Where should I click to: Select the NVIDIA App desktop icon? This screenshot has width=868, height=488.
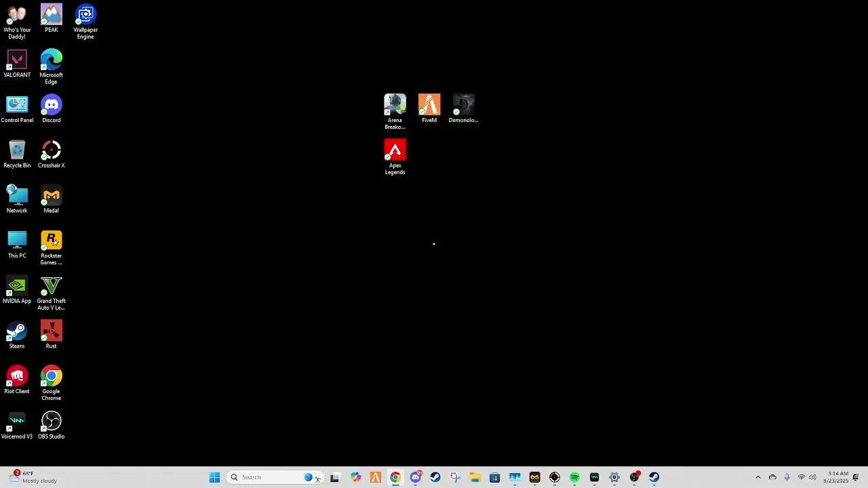click(17, 290)
